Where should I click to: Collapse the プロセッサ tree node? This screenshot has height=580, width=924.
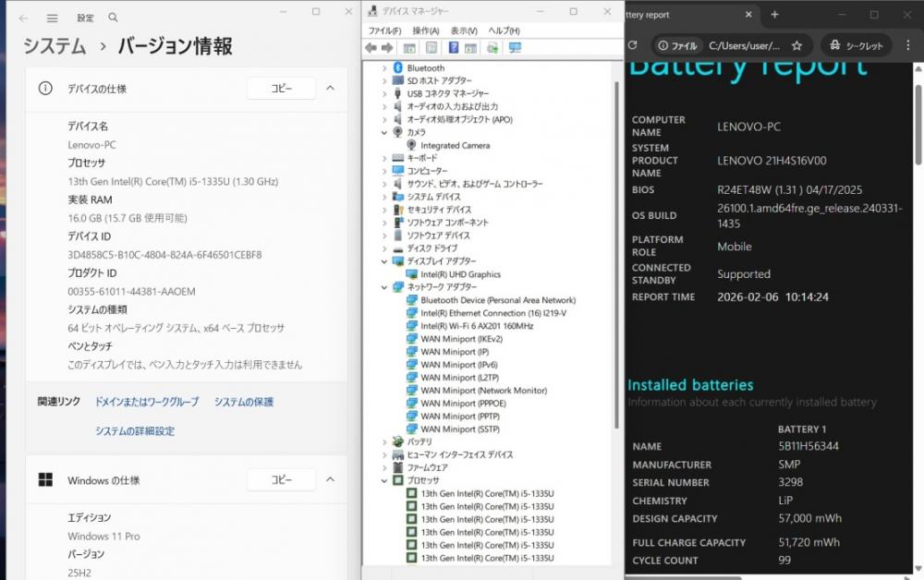(384, 480)
